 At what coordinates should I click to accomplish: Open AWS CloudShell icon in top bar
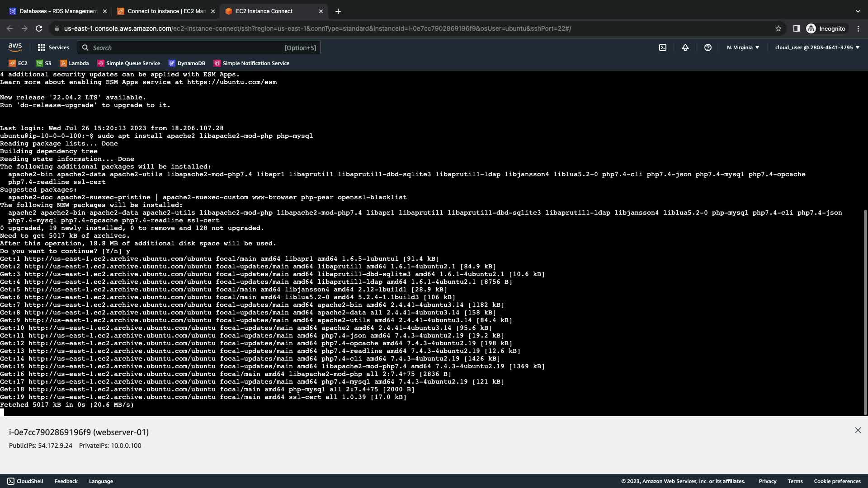(662, 47)
